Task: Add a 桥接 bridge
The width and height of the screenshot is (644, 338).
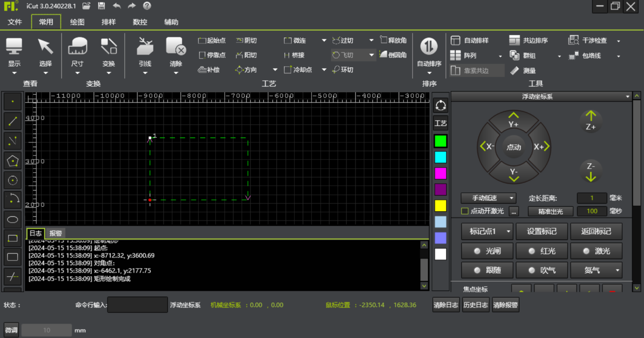Action: 294,55
